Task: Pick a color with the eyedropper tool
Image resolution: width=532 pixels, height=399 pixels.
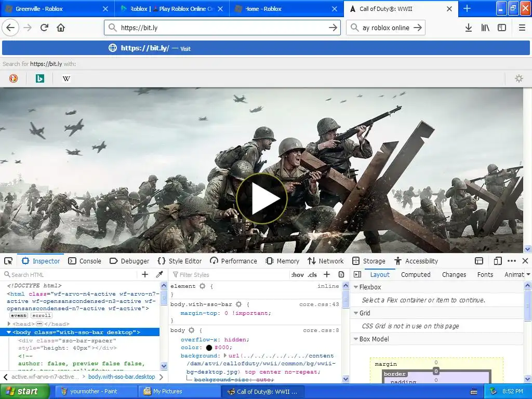Action: (159, 274)
